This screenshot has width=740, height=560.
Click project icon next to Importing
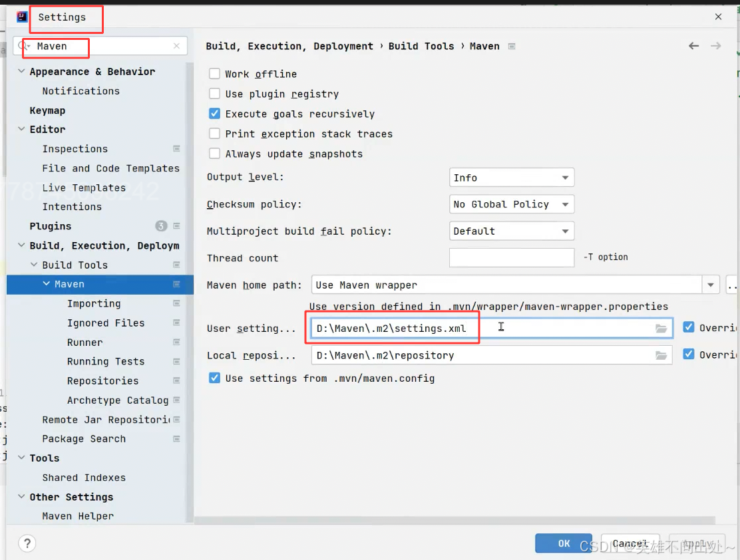point(176,303)
